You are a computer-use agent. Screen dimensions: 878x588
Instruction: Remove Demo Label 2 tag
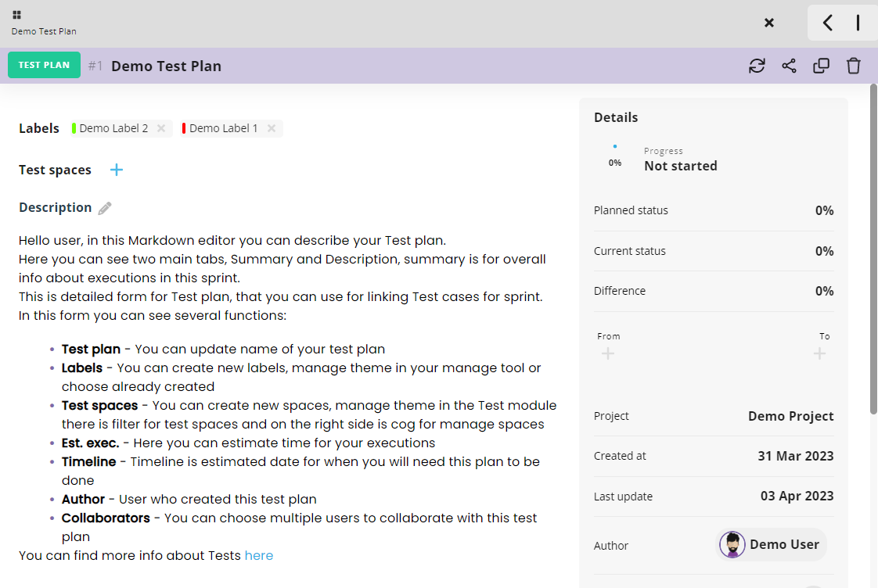click(161, 128)
